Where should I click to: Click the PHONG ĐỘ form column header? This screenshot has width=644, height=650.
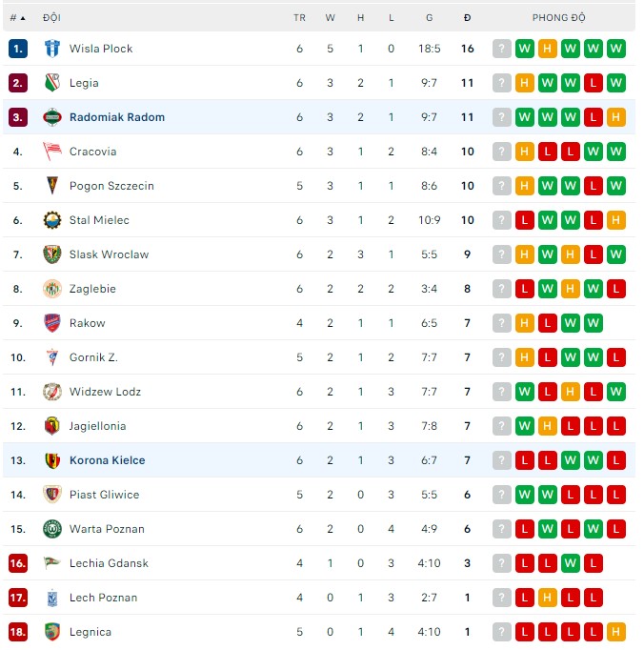pyautogui.click(x=559, y=18)
